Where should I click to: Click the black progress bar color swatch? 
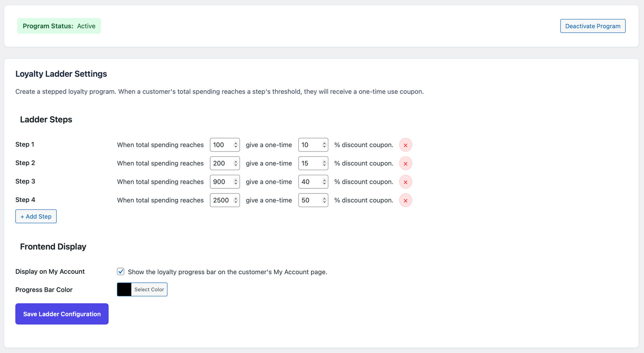(124, 290)
